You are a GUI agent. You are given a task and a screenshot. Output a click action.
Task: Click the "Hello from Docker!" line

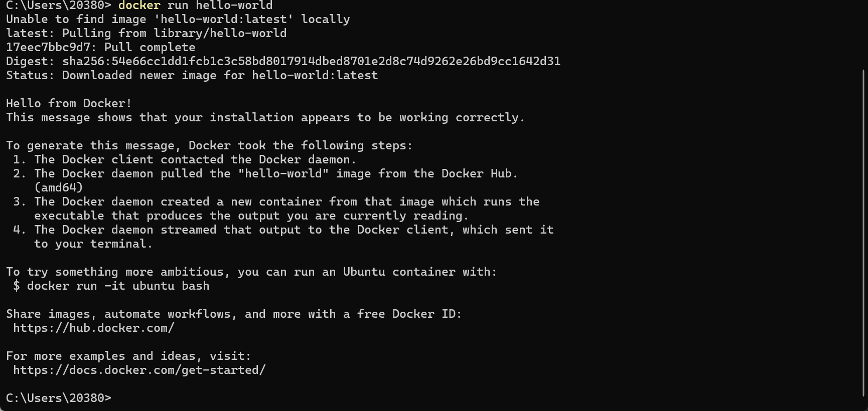click(69, 104)
